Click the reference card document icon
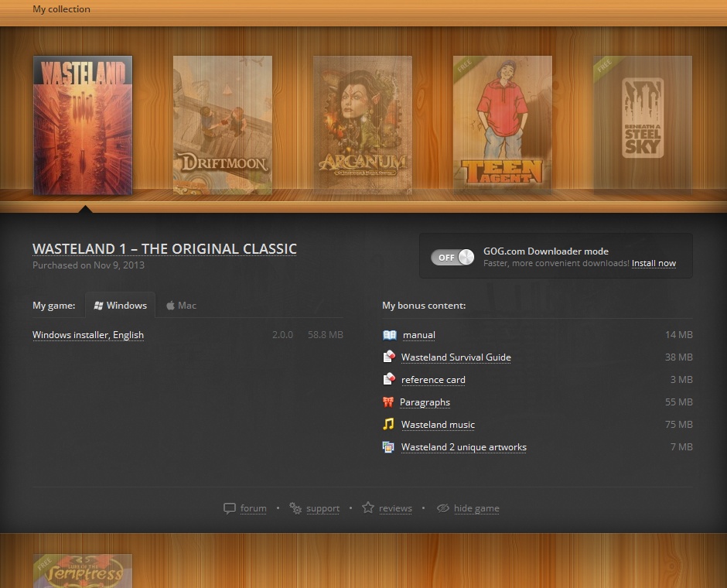The image size is (727, 588). [389, 379]
